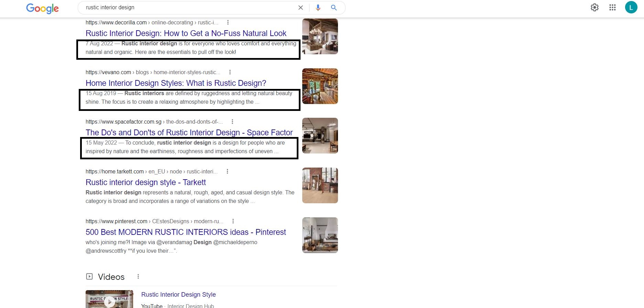Viewport: 644px width, 308px height.
Task: Open Google settings gear icon
Action: click(594, 8)
